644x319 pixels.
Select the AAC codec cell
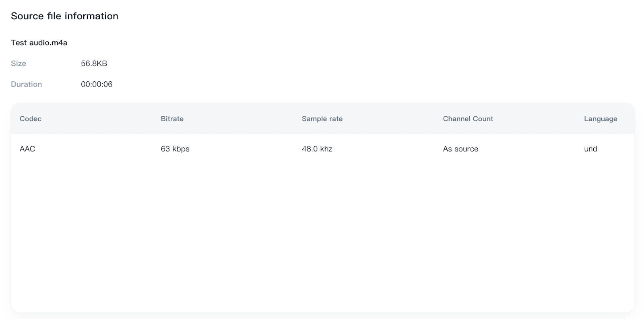point(27,149)
